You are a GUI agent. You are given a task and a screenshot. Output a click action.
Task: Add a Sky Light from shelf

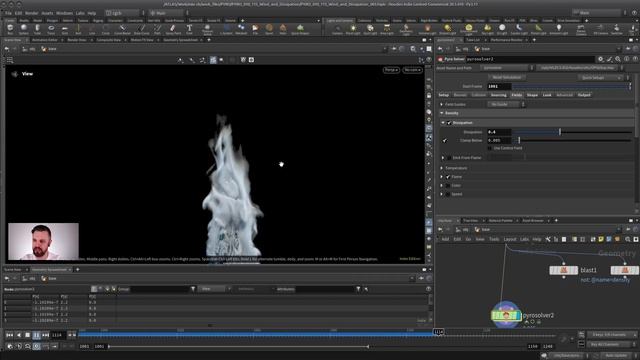(487, 29)
